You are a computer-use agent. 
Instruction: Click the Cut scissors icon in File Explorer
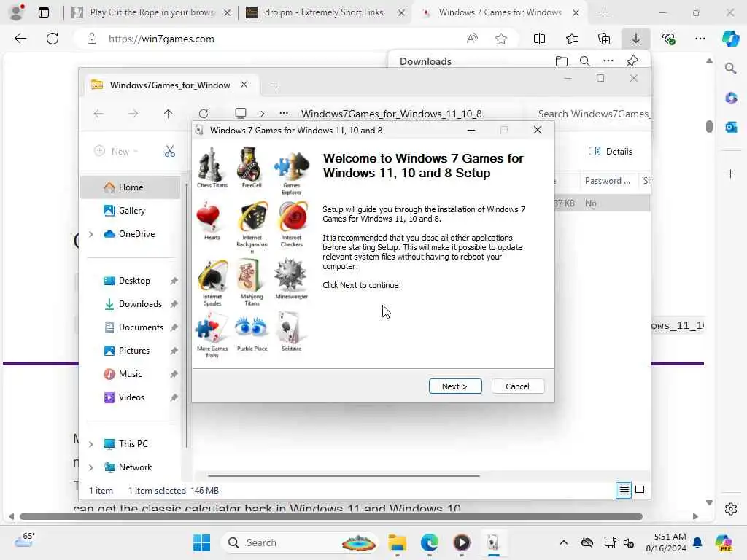169,152
